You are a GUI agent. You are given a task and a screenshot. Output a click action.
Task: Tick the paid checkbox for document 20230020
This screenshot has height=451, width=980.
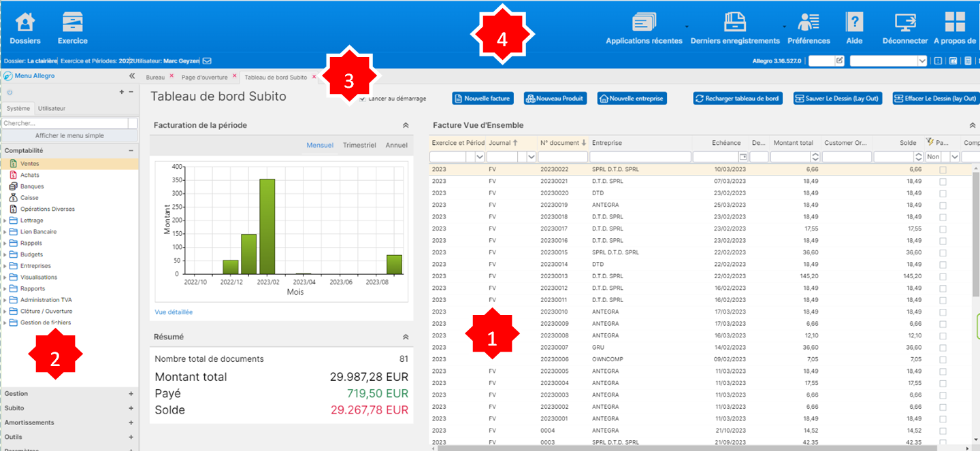(943, 193)
